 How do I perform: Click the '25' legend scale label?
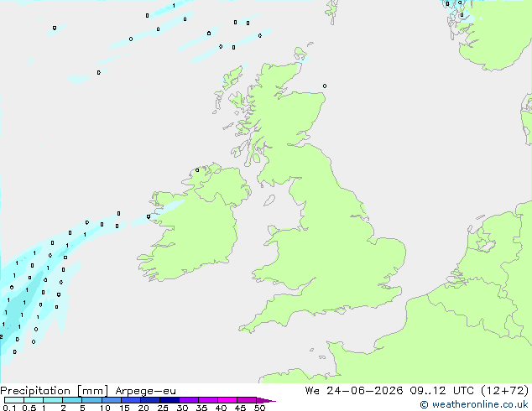(163, 408)
